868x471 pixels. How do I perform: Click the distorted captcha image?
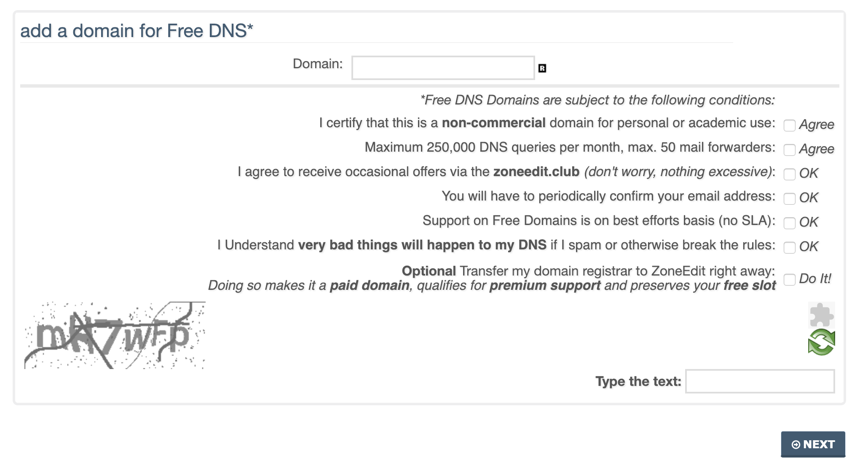point(115,335)
